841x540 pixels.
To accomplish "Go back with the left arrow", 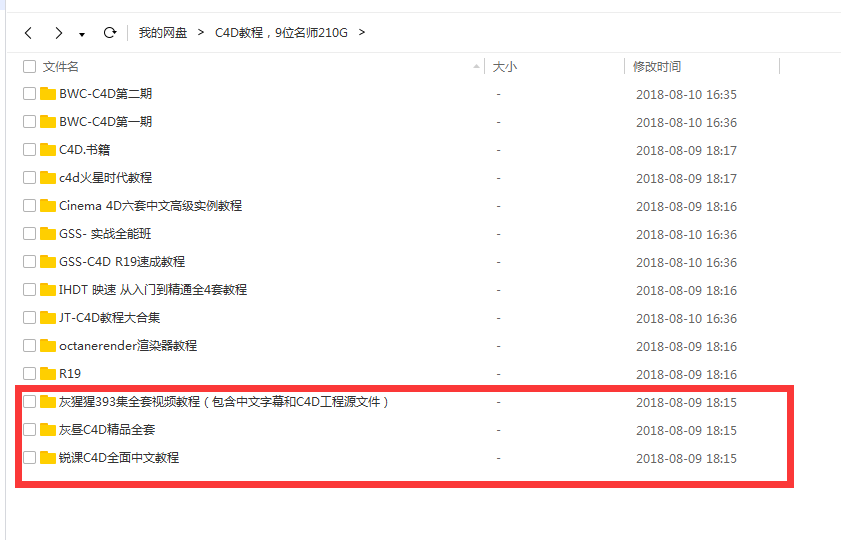I will point(28,33).
